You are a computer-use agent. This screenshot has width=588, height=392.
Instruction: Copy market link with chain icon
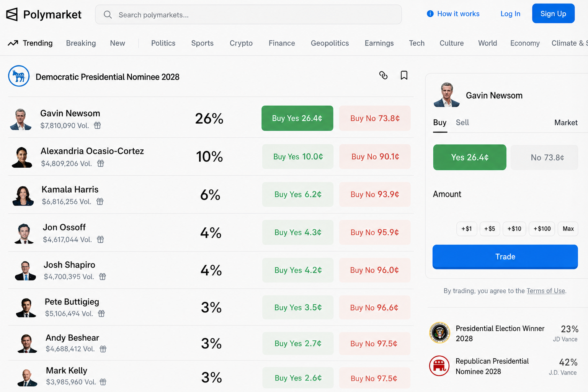[383, 75]
